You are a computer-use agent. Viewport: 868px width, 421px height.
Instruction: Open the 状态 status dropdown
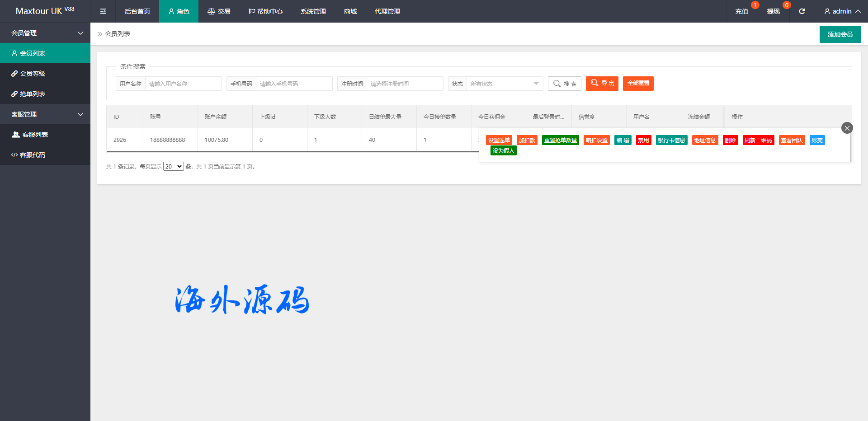point(504,84)
